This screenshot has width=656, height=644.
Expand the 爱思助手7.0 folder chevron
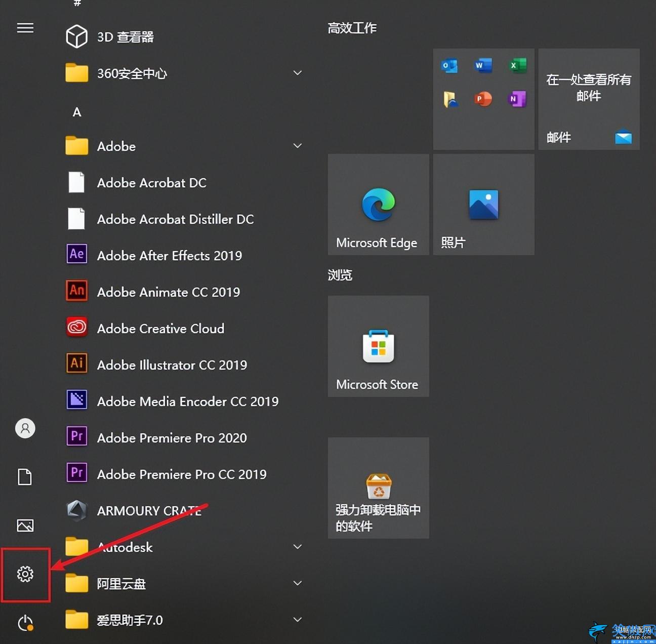(298, 620)
